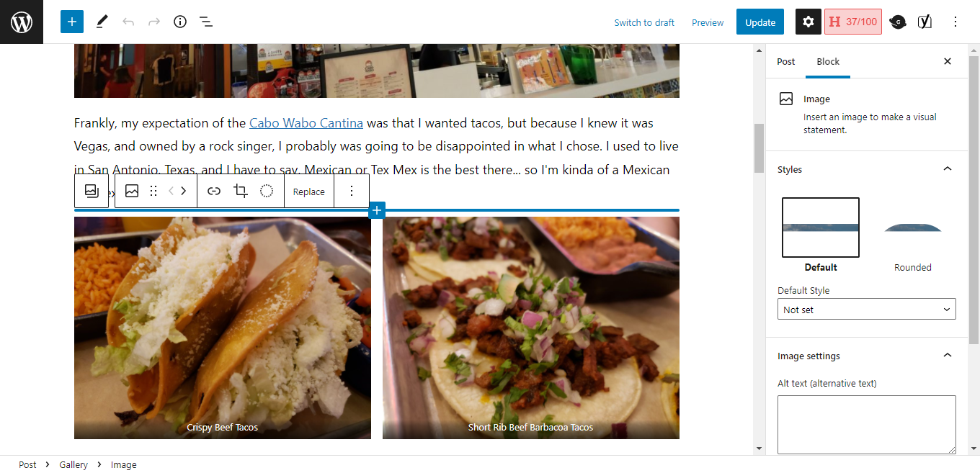
Task: Open image block options three-dot menu
Action: (x=352, y=192)
